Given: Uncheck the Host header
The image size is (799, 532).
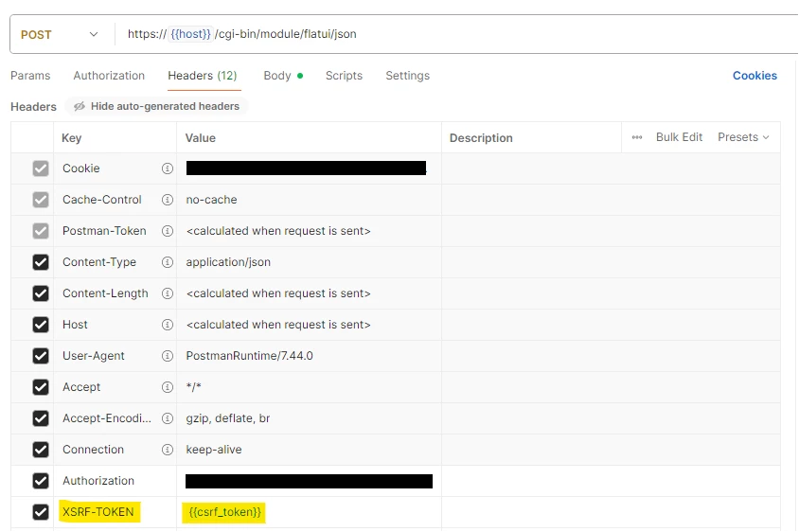Looking at the screenshot, I should pyautogui.click(x=41, y=325).
